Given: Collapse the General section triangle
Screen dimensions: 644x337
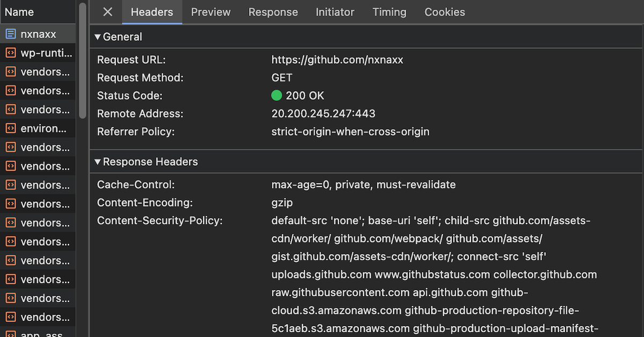Looking at the screenshot, I should (98, 37).
